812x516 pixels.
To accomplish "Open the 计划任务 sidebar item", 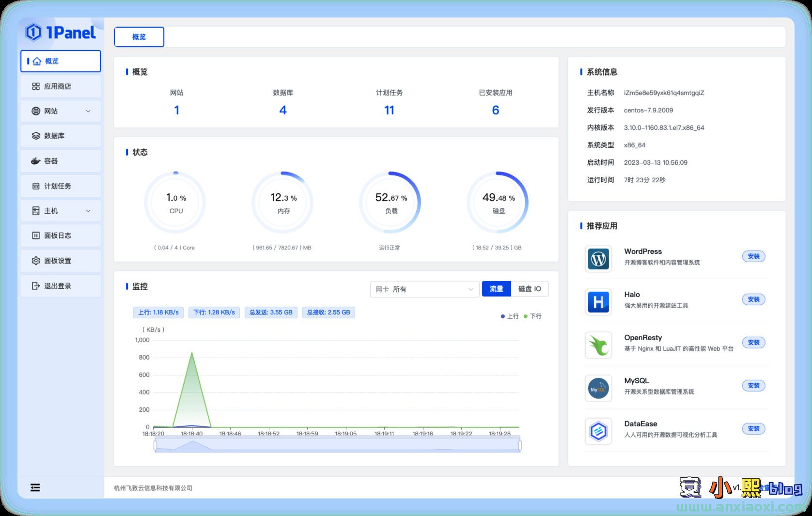I will (x=61, y=186).
